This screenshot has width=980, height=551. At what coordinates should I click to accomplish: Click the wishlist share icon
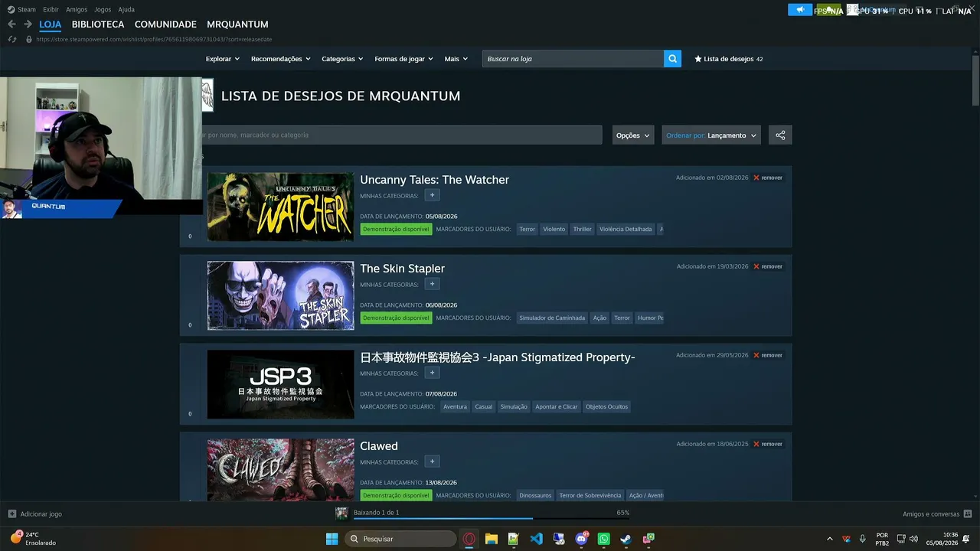pos(780,135)
